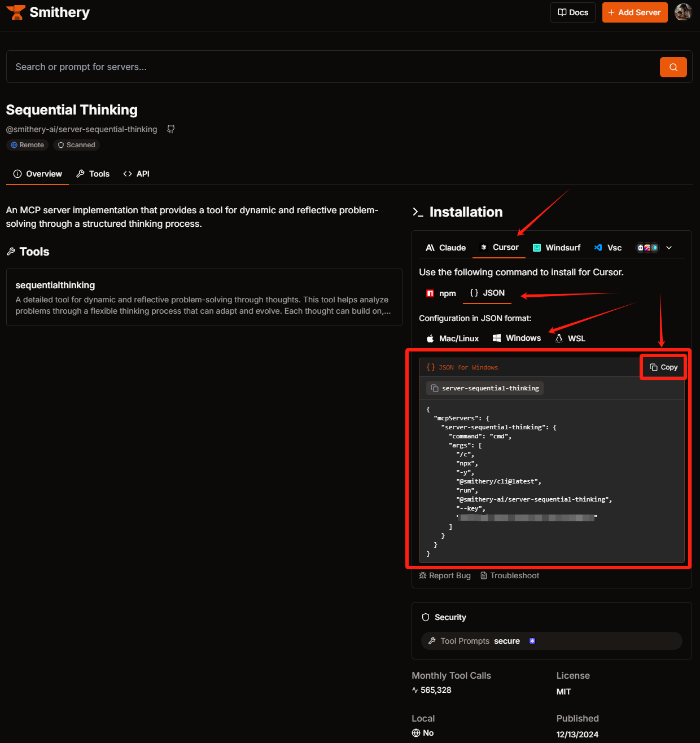Click the Add Server button

pos(635,12)
